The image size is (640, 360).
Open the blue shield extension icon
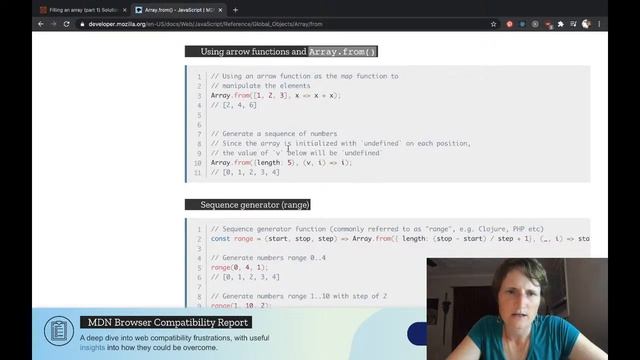(522, 24)
